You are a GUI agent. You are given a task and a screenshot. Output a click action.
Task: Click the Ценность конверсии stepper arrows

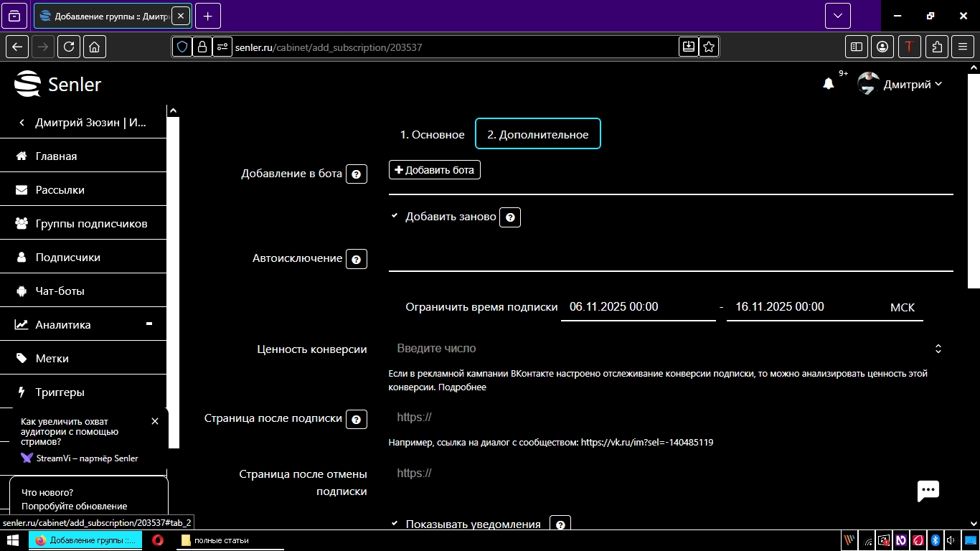[938, 348]
